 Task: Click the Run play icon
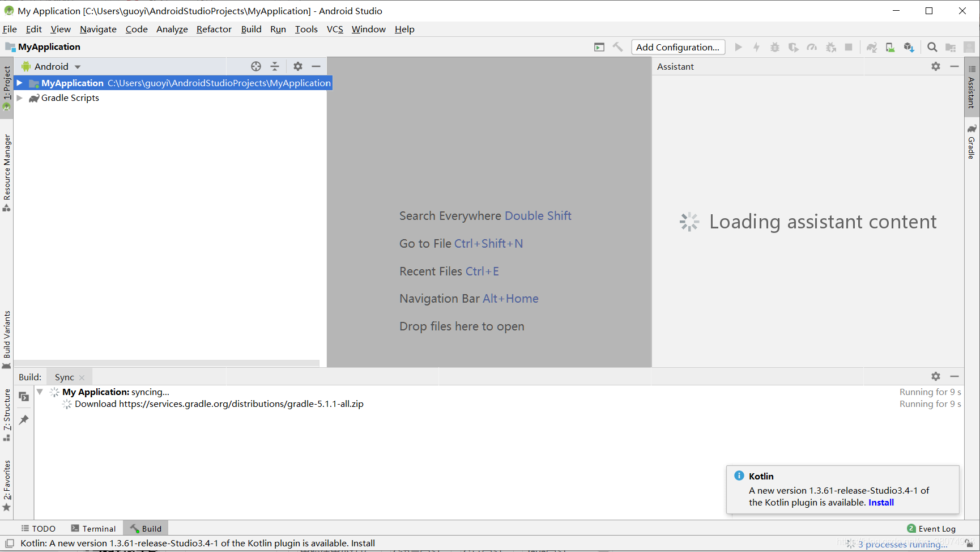point(738,47)
